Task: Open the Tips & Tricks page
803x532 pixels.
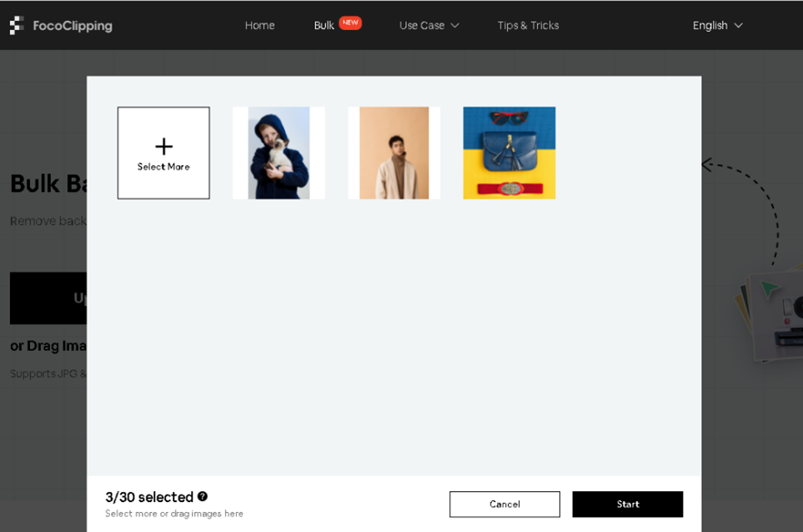Action: click(528, 26)
